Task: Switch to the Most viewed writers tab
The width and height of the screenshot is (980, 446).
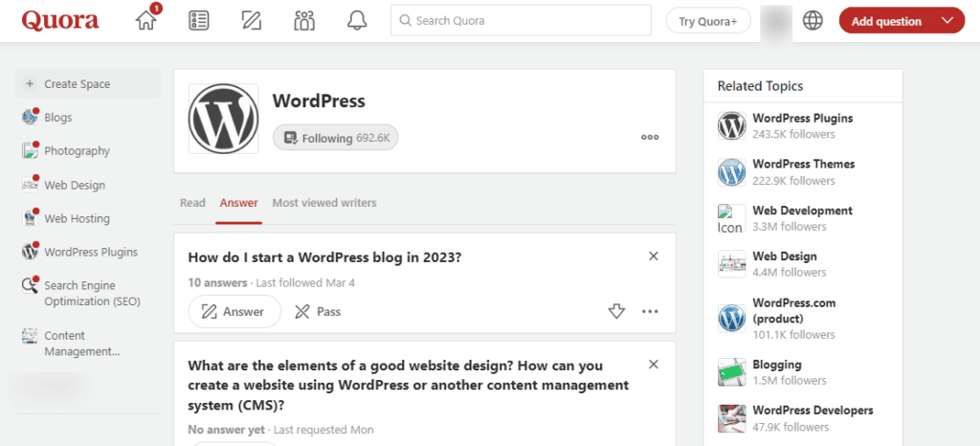Action: 323,203
